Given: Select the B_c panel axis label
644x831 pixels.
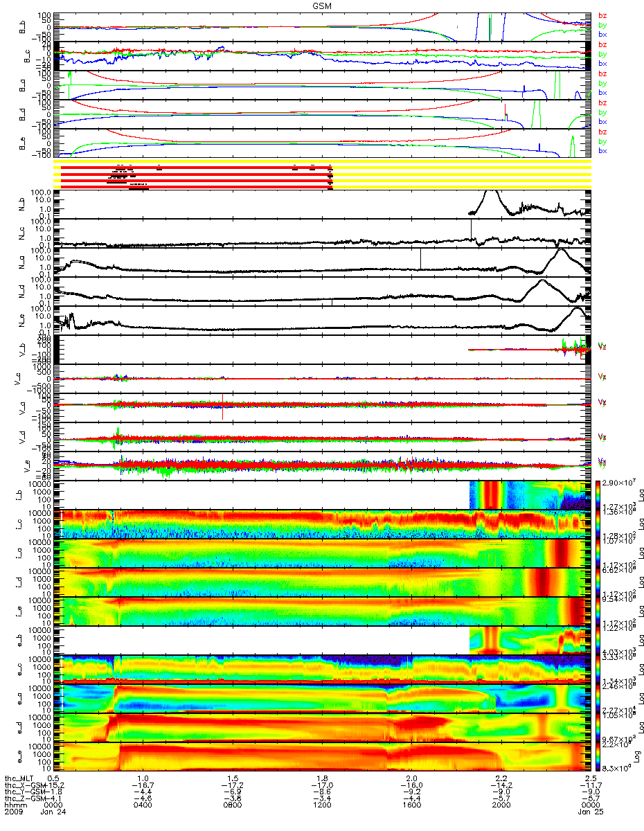Looking at the screenshot, I should (x=28, y=56).
